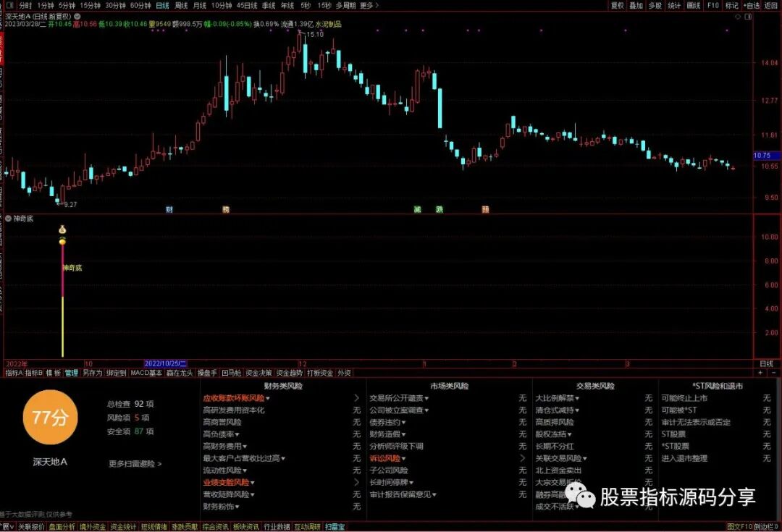The image size is (782, 532).
Task: Apply the 资金趋势 indicator
Action: (x=289, y=373)
